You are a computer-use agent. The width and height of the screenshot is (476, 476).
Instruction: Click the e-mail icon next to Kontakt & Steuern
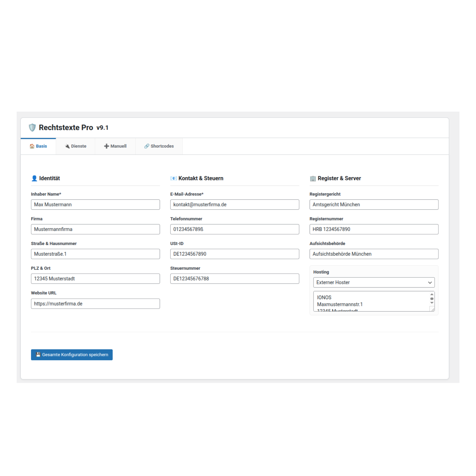tap(174, 178)
